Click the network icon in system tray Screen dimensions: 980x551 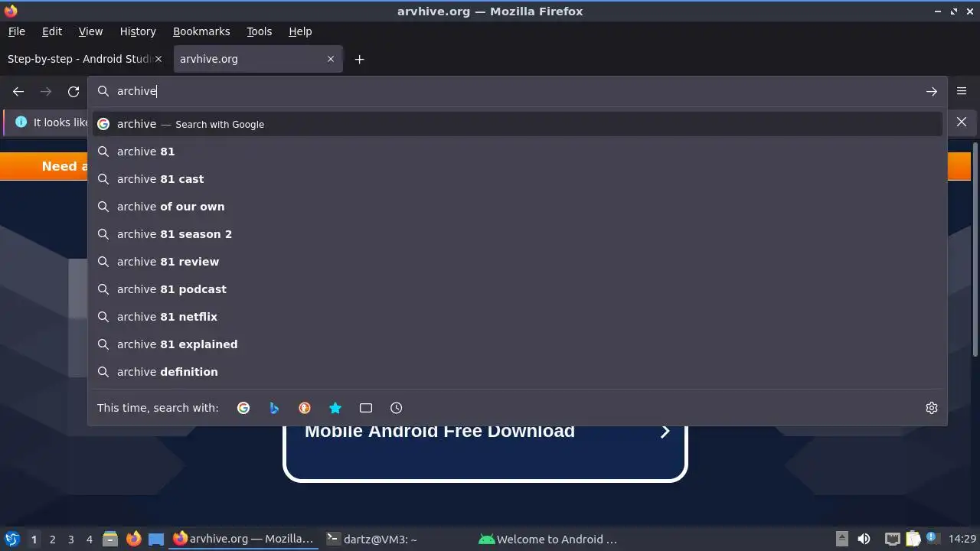(x=892, y=539)
